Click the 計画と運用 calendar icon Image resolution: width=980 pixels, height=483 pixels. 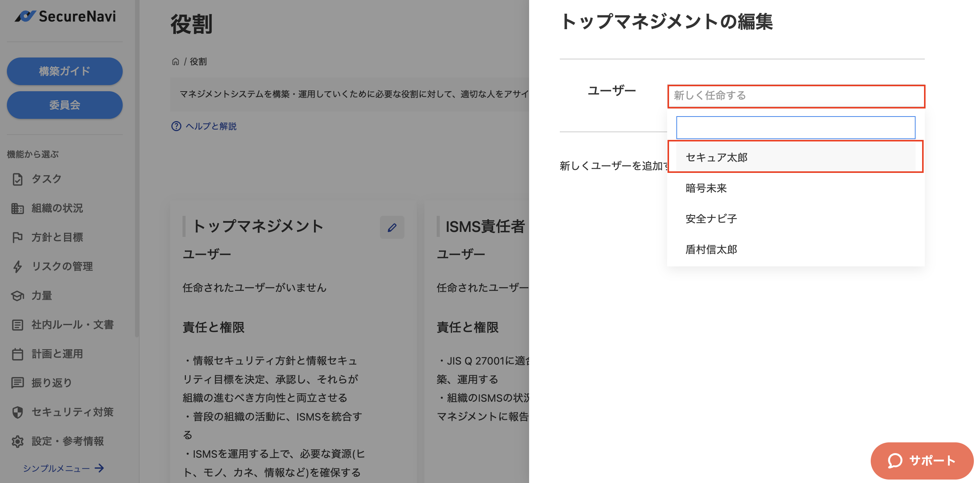[x=18, y=354]
